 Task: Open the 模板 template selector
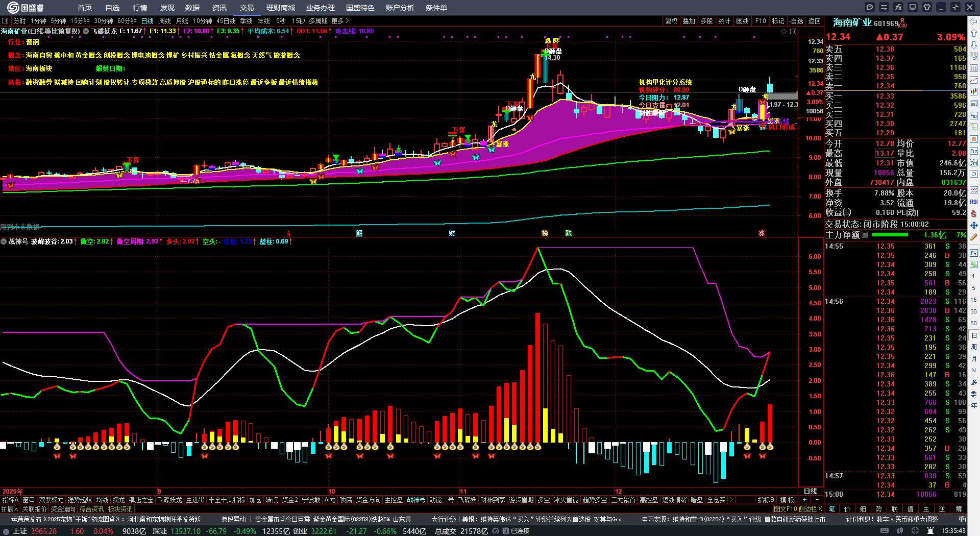coord(788,500)
